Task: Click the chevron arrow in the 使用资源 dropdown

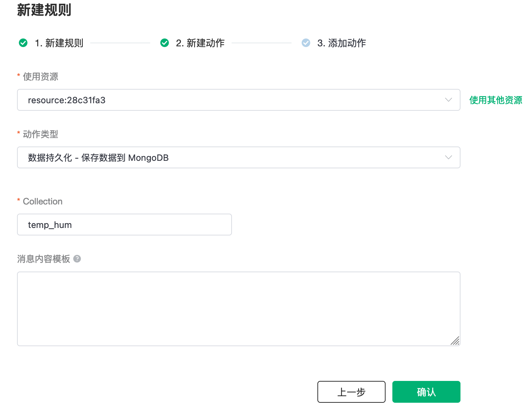Action: [x=448, y=100]
